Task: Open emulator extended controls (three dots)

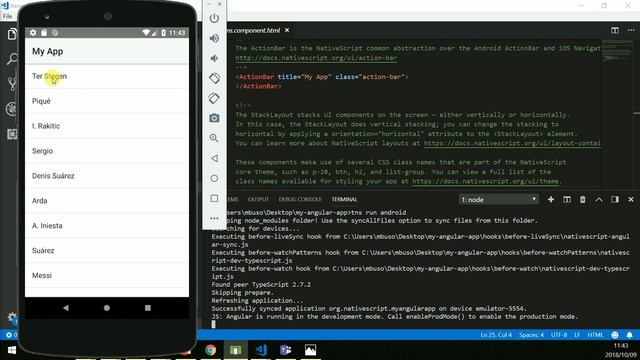Action: [214, 218]
